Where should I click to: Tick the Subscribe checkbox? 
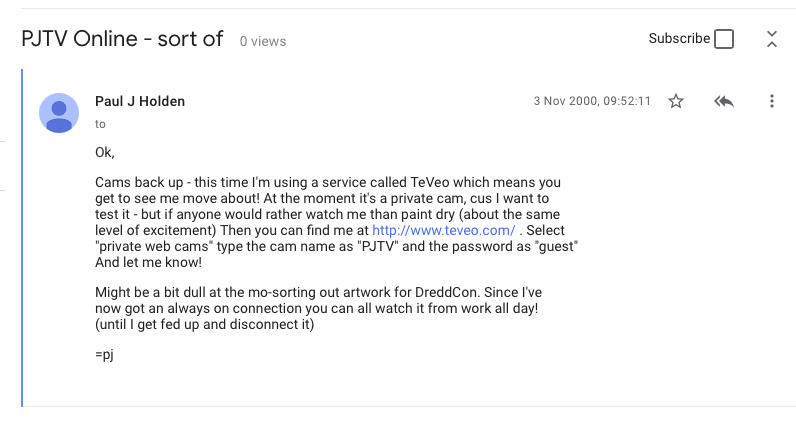tap(724, 39)
